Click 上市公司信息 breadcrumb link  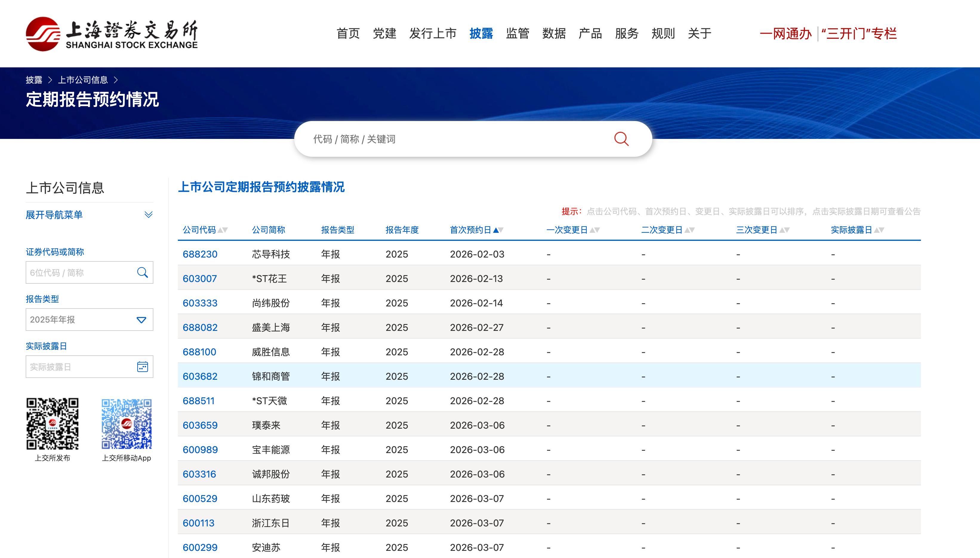point(83,80)
